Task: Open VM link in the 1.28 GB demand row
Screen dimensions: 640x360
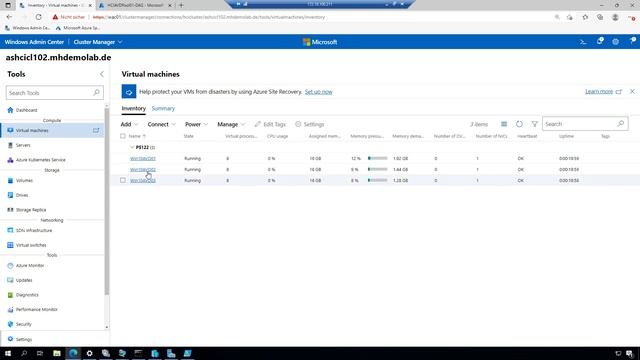Action: pos(143,180)
